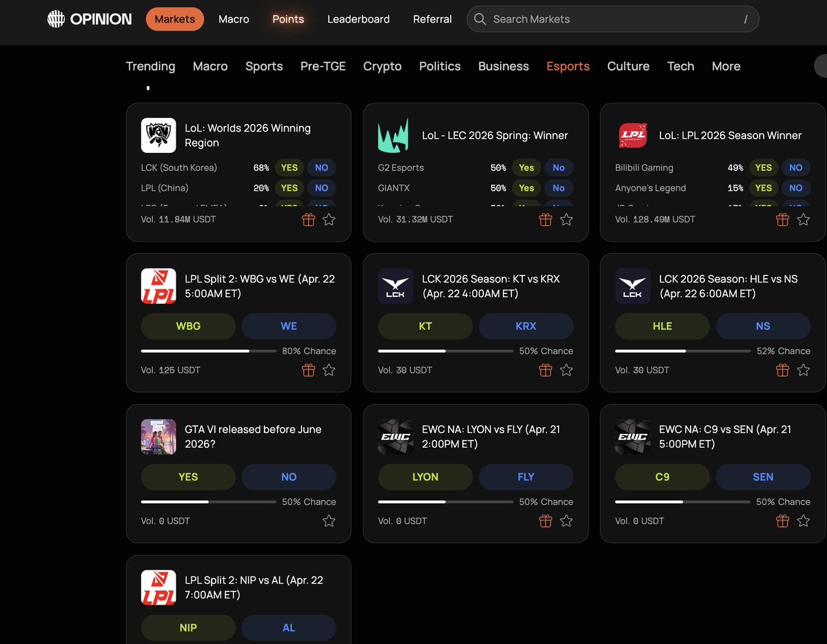Focus the Search Markets field
The image size is (827, 644).
[613, 19]
